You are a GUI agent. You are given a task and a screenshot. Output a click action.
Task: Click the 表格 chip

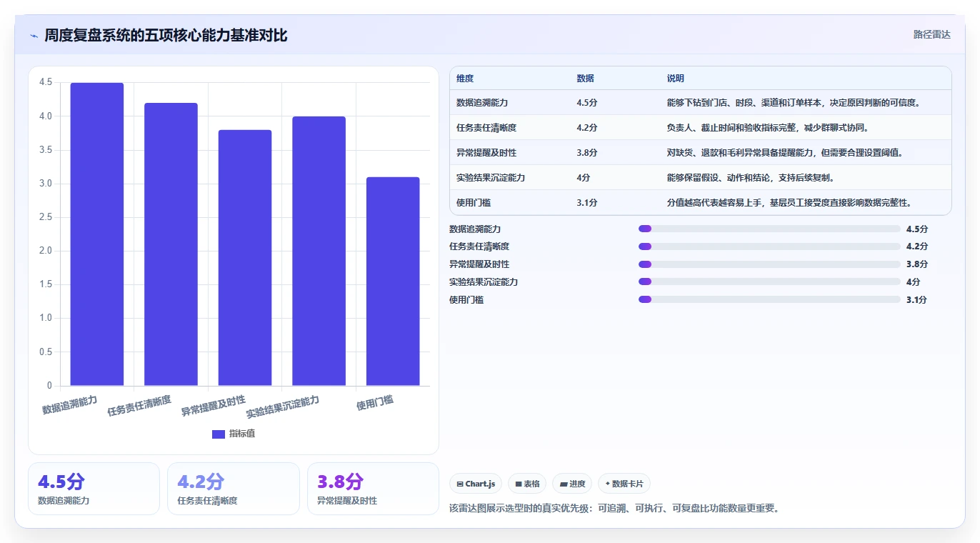[527, 484]
